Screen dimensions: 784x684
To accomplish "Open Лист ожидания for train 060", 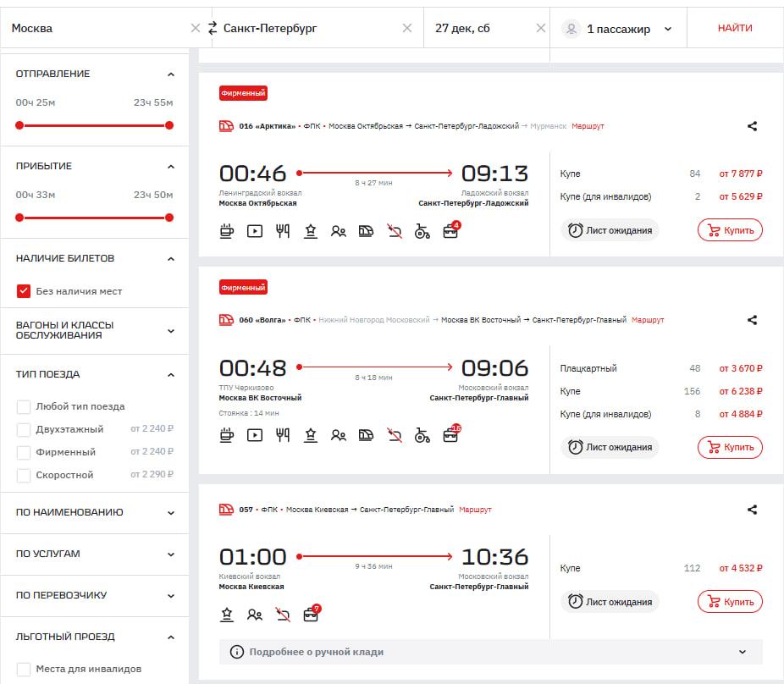I will (610, 447).
